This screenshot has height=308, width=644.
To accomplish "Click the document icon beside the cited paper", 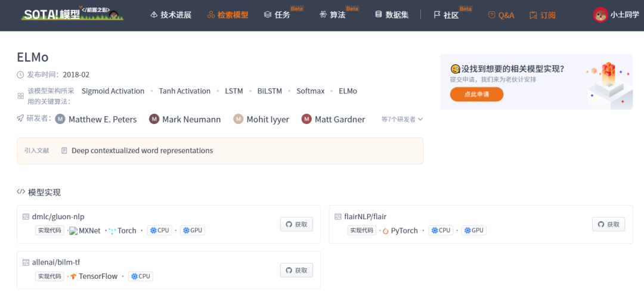I will 64,151.
